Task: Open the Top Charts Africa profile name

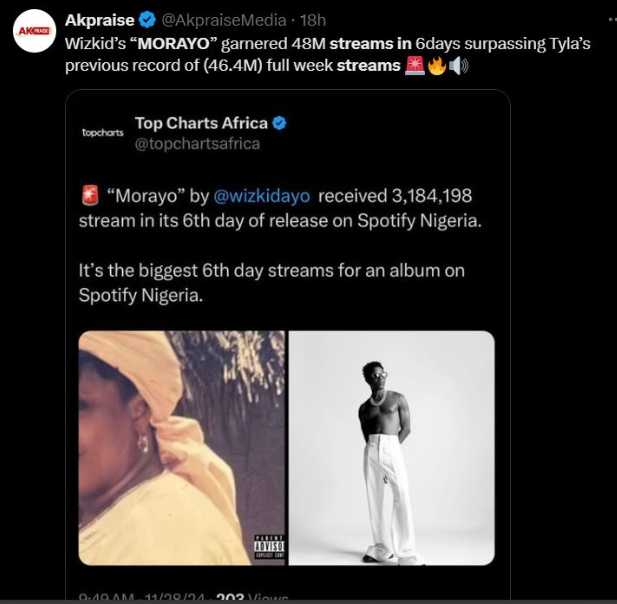Action: coord(201,123)
